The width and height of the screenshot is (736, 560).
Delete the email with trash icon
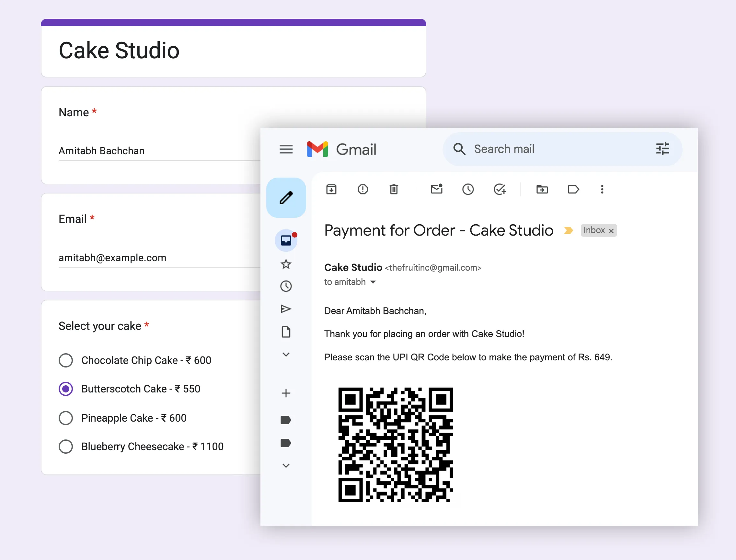tap(394, 189)
